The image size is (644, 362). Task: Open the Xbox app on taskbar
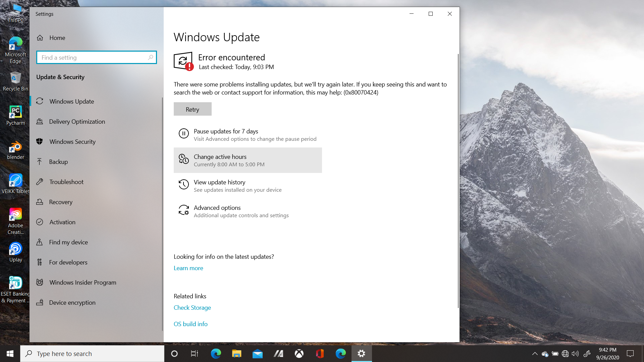coord(299,354)
